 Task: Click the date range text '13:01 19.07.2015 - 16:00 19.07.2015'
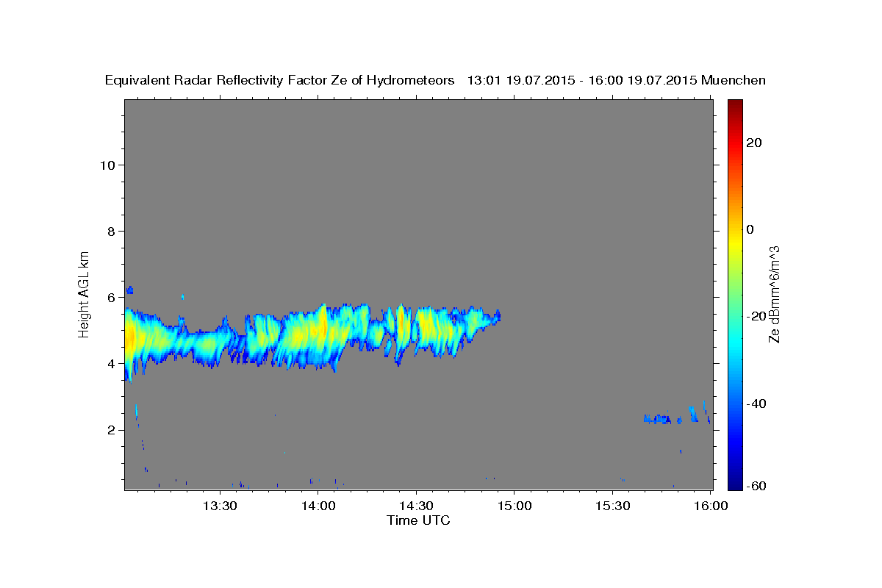click(583, 80)
